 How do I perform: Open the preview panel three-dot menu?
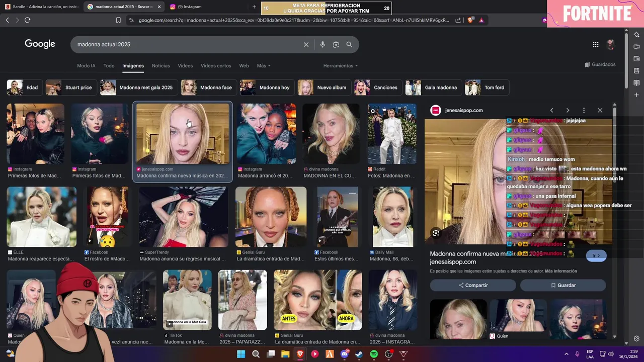coord(584,111)
